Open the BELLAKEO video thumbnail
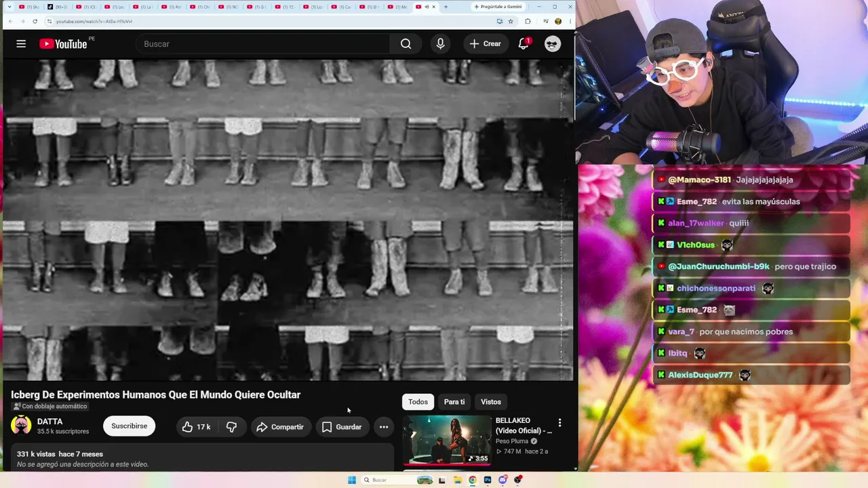 click(x=447, y=440)
